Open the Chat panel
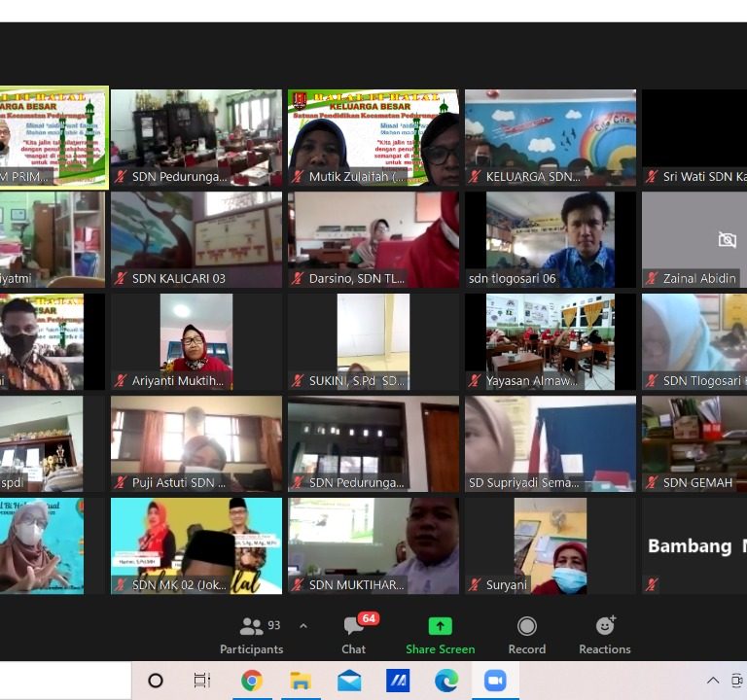Image resolution: width=747 pixels, height=700 pixels. click(x=353, y=635)
